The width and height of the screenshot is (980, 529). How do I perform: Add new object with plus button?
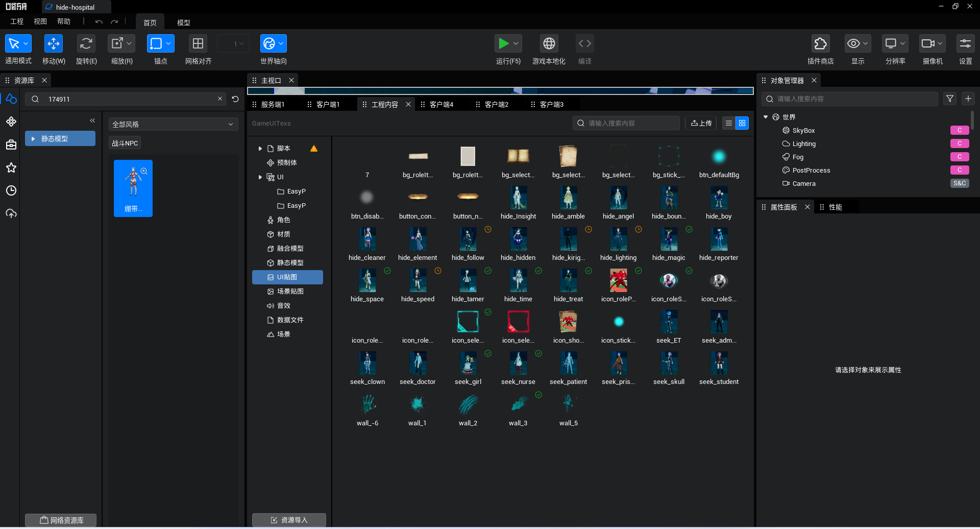(x=968, y=99)
